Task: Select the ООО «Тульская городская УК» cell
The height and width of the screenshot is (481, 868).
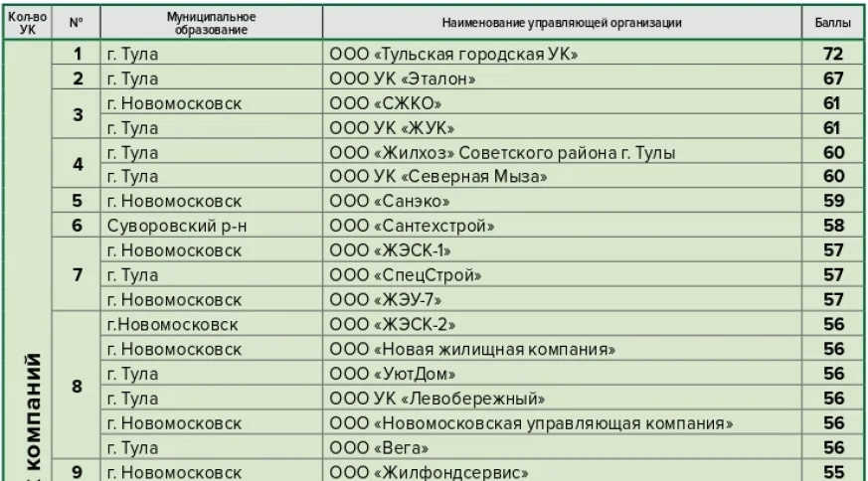Action: [x=453, y=54]
